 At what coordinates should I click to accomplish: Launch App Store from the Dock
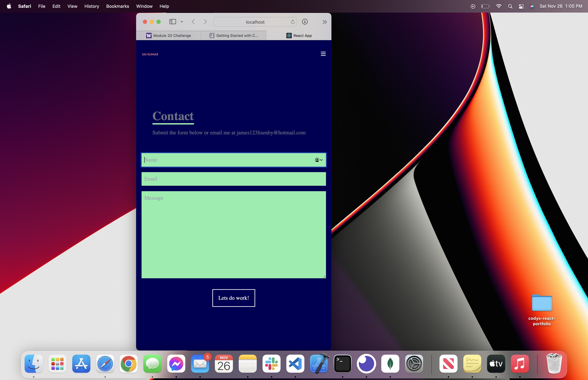[81, 364]
